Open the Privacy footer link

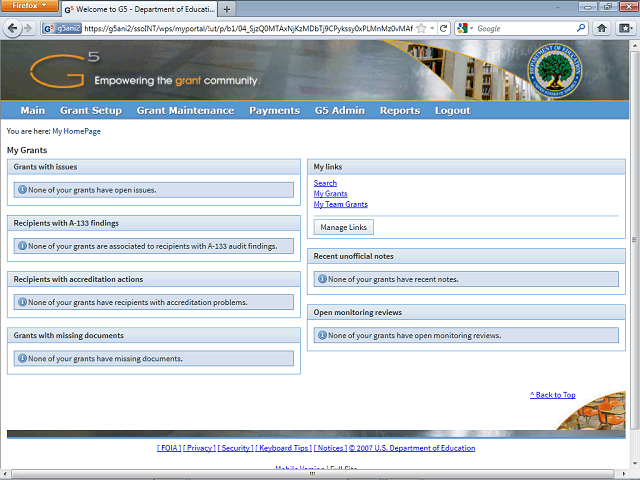(199, 448)
